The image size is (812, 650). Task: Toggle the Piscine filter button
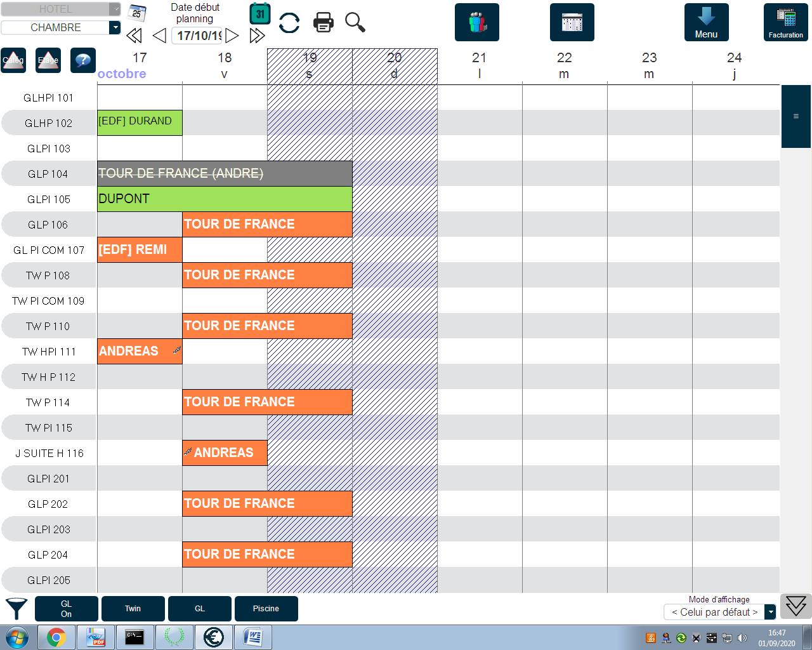point(266,609)
